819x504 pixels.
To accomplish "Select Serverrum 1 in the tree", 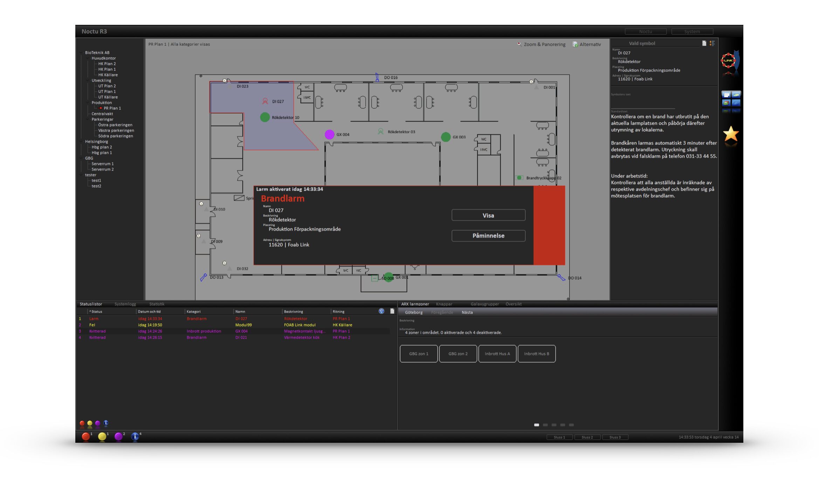I will pyautogui.click(x=102, y=163).
